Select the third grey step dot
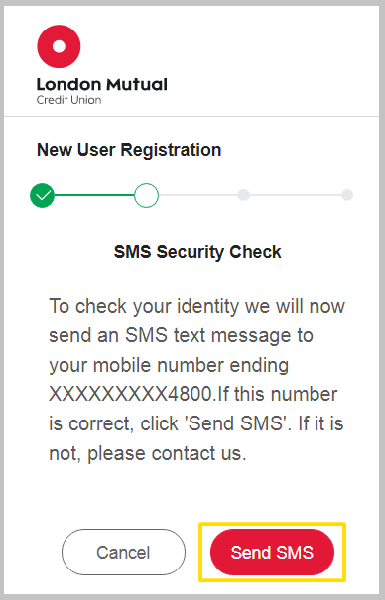This screenshot has width=385, height=600. 243,195
